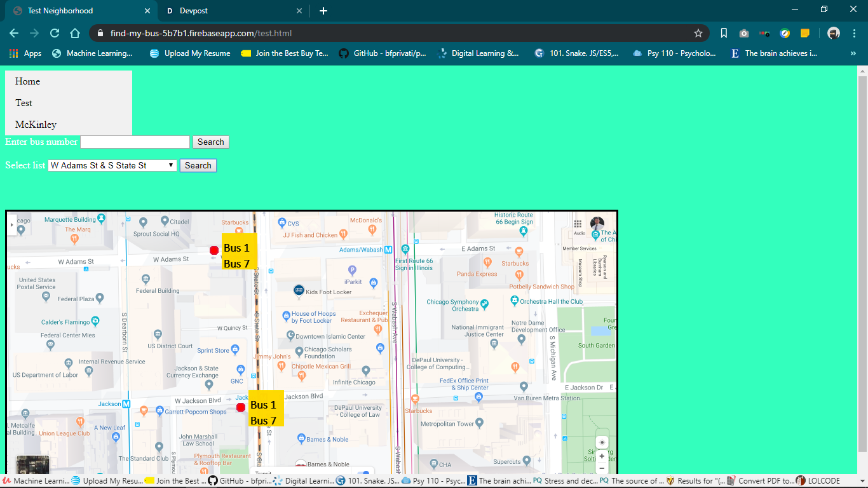Click the Van Buren Metra Station pin
The width and height of the screenshot is (868, 488).
(x=524, y=386)
